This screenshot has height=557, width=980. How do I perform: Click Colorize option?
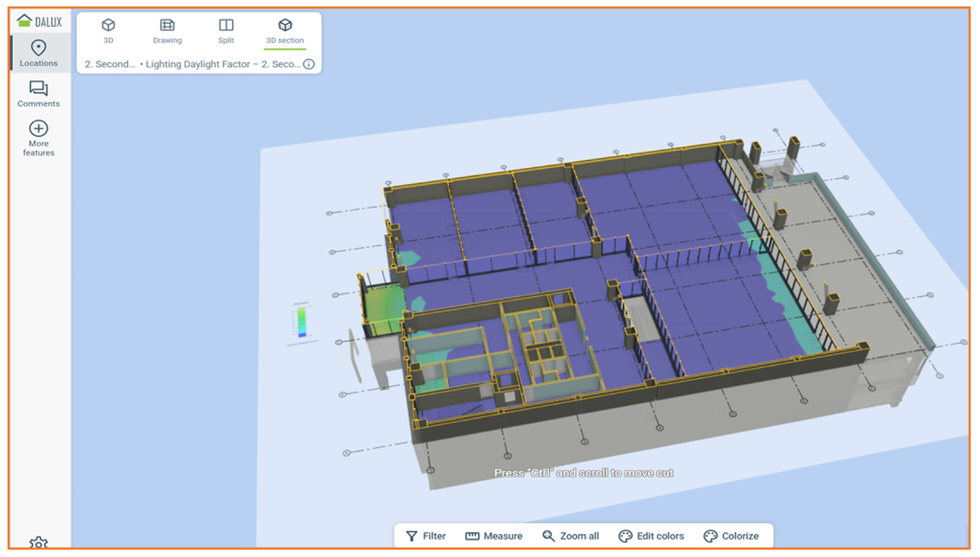731,536
